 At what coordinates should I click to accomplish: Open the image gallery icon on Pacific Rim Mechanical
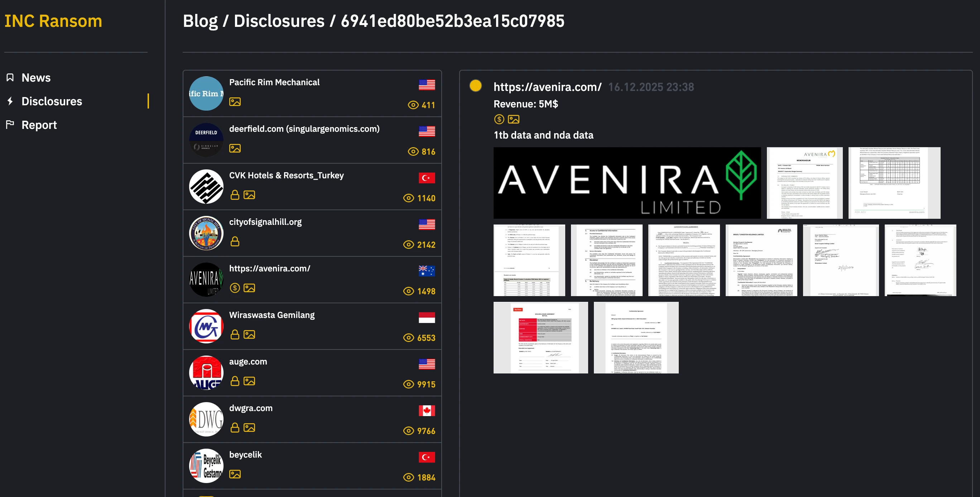(x=235, y=102)
